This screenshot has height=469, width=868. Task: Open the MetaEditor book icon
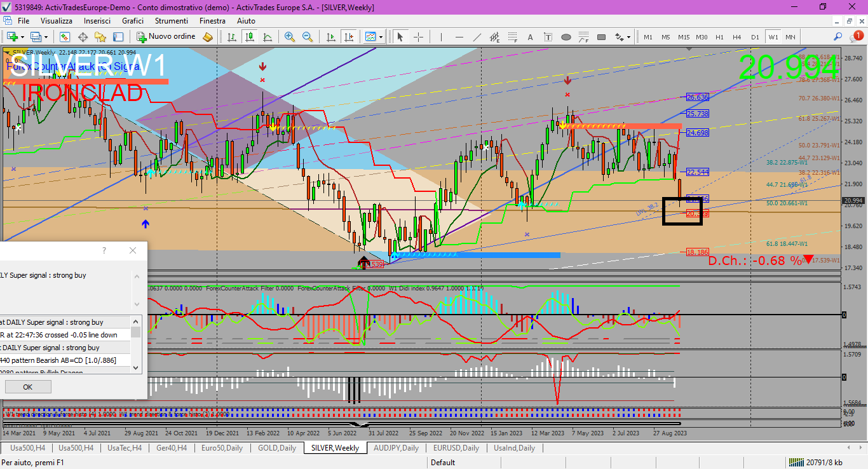tap(208, 37)
